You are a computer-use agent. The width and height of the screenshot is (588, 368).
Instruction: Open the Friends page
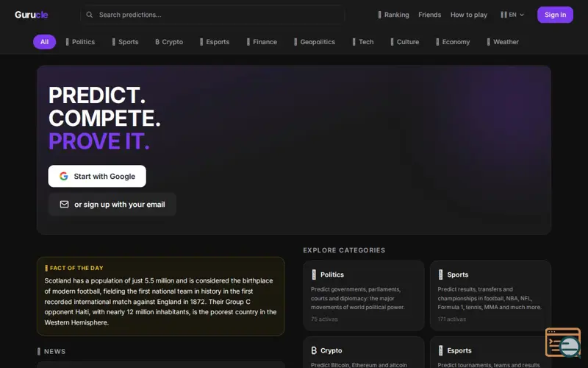point(429,15)
